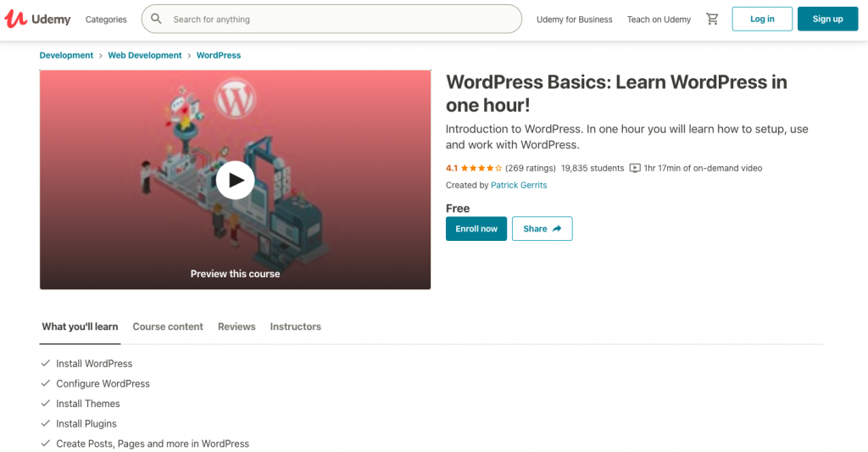Play the course preview video
868x452 pixels.
[x=236, y=180]
